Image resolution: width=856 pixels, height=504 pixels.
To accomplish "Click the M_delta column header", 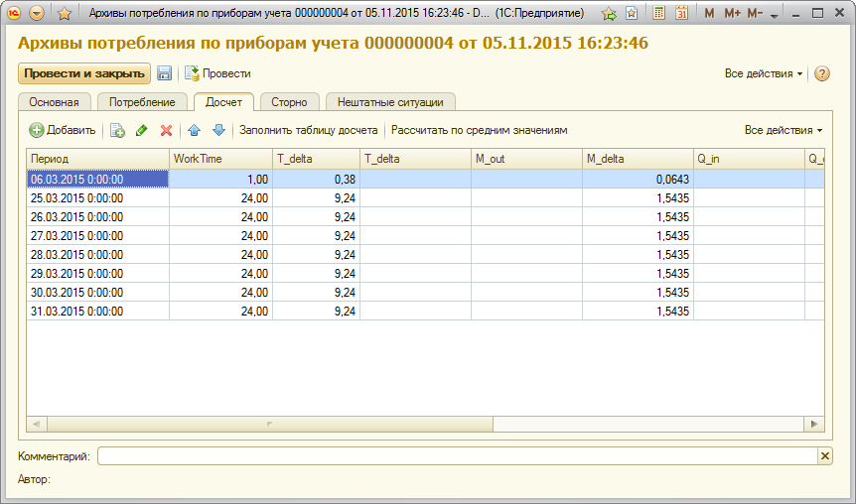I will pos(638,159).
